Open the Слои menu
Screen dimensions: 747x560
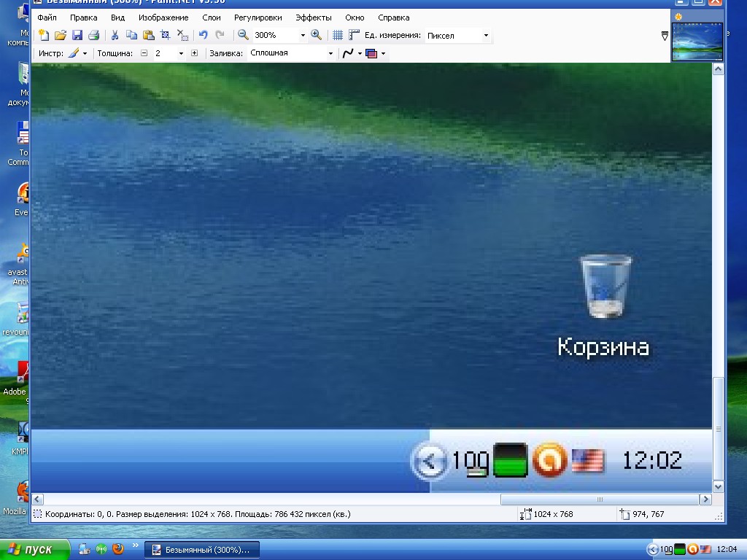click(211, 17)
